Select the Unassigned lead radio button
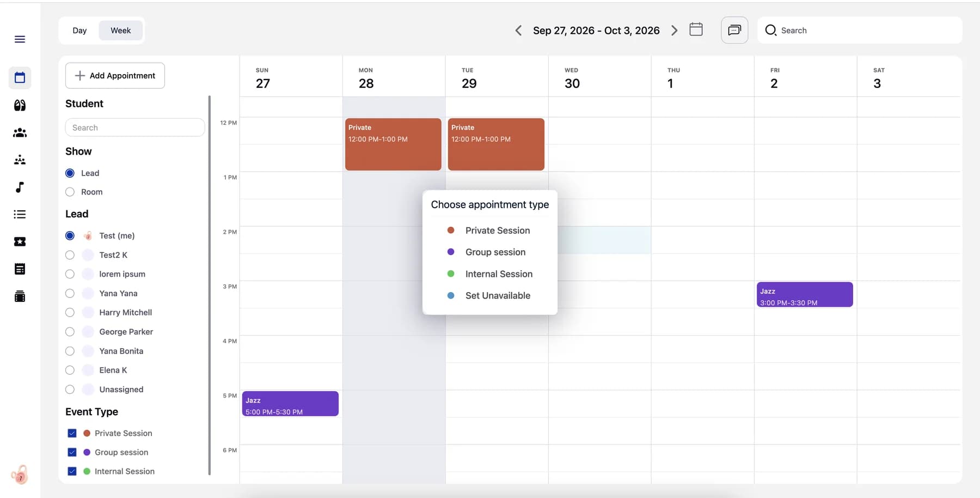980x498 pixels. 70,390
